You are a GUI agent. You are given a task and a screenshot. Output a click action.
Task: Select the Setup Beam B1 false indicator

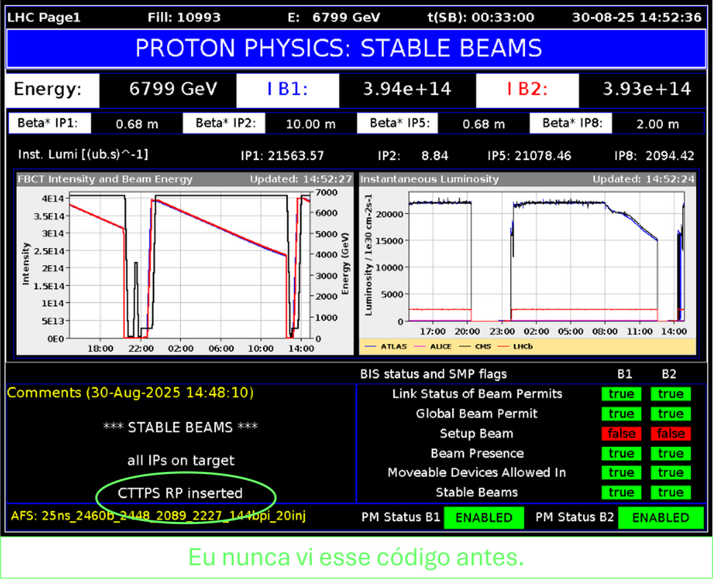coord(621,434)
